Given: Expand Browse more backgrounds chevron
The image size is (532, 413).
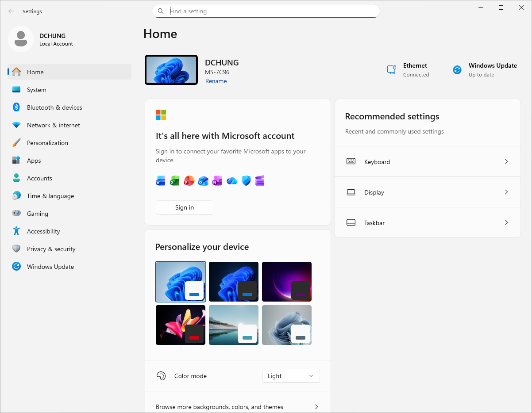Looking at the screenshot, I should click(316, 407).
